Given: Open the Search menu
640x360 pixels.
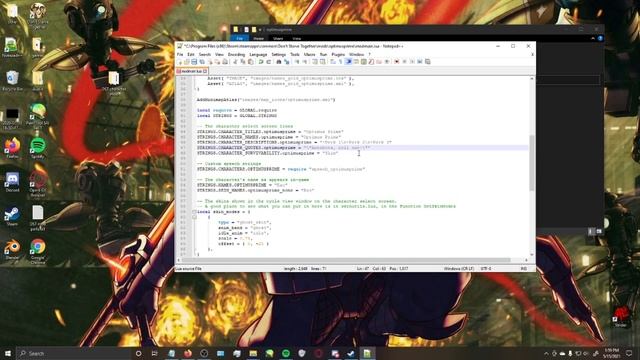Looking at the screenshot, I should 204,54.
